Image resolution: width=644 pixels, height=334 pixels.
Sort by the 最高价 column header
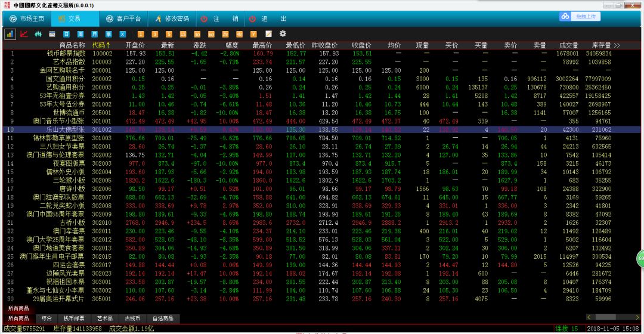click(262, 45)
